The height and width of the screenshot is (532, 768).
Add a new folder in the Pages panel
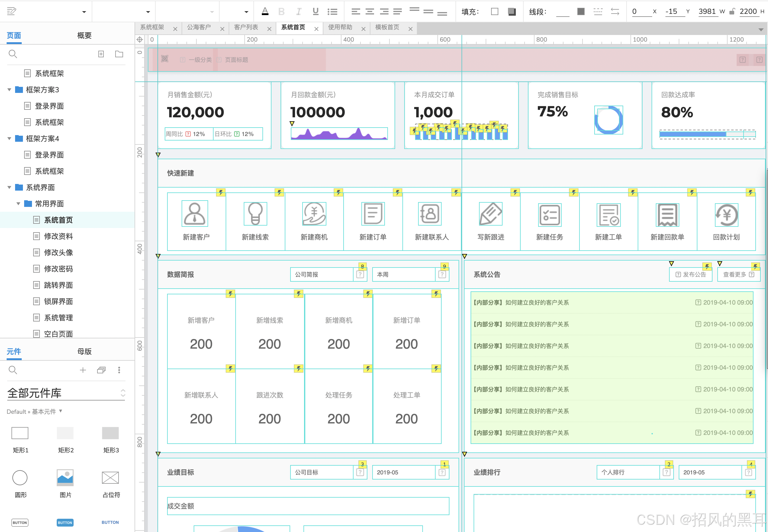tap(119, 54)
